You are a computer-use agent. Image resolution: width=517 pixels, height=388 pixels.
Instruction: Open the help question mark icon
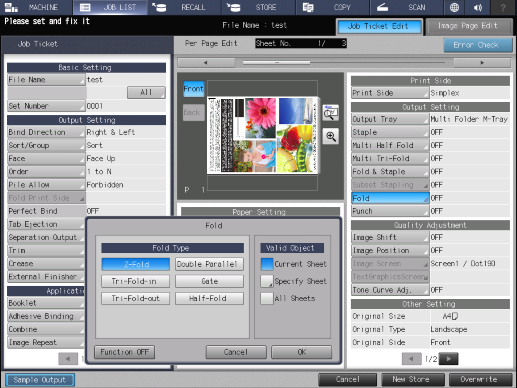coord(503,7)
